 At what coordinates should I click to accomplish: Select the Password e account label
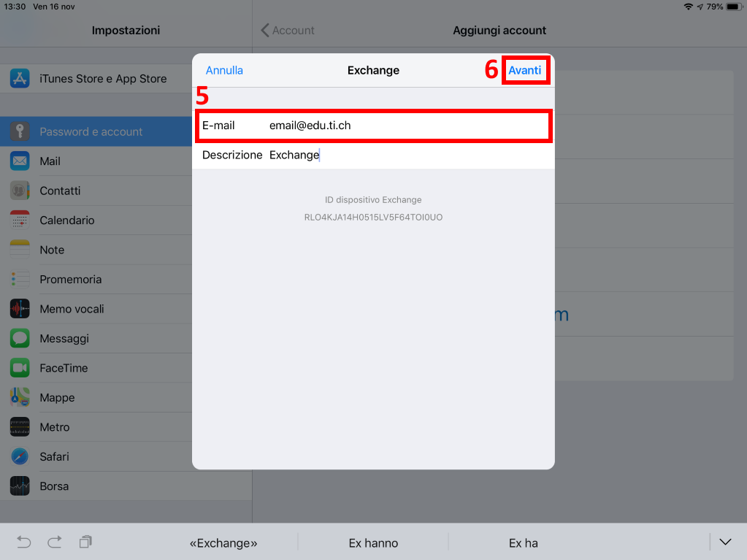pos(91,131)
